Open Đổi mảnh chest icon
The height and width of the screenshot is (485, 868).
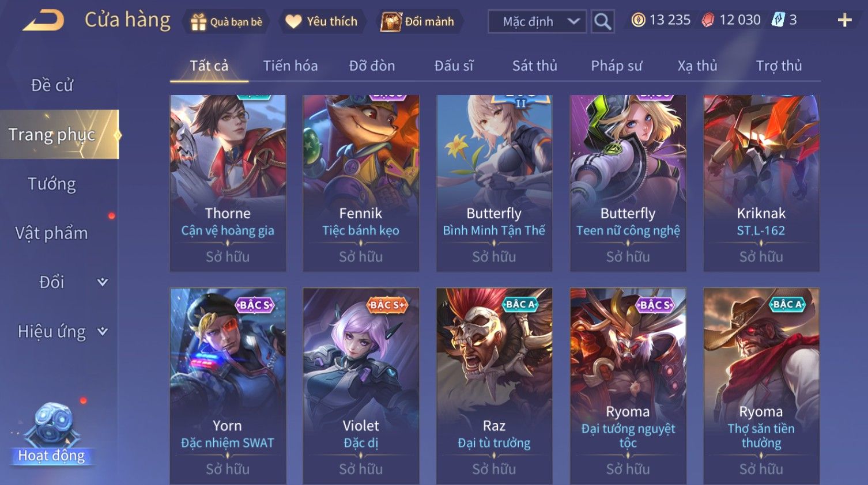point(391,22)
